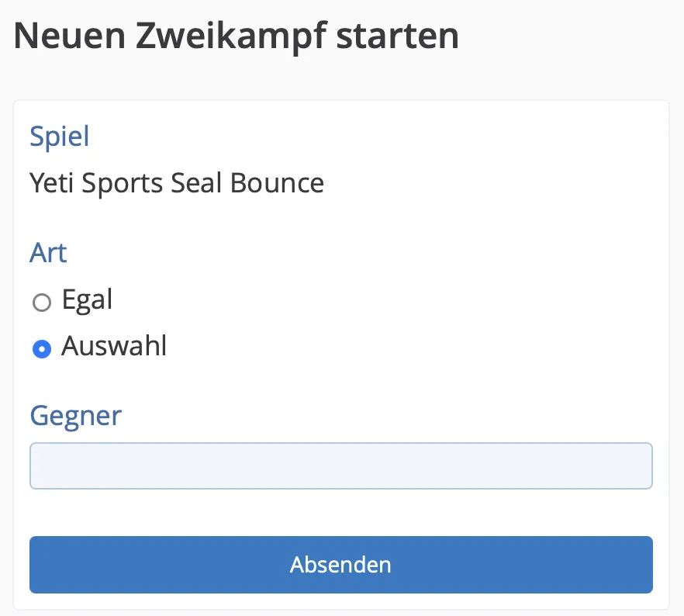Click the Art section label
Image resolution: width=684 pixels, height=616 pixels.
[x=48, y=253]
